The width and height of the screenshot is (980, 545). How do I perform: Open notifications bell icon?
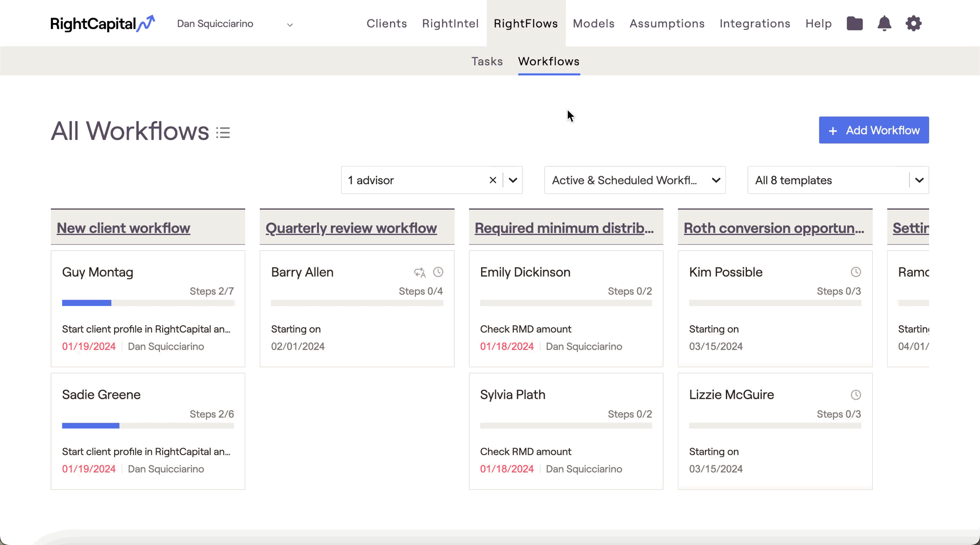[x=884, y=24]
